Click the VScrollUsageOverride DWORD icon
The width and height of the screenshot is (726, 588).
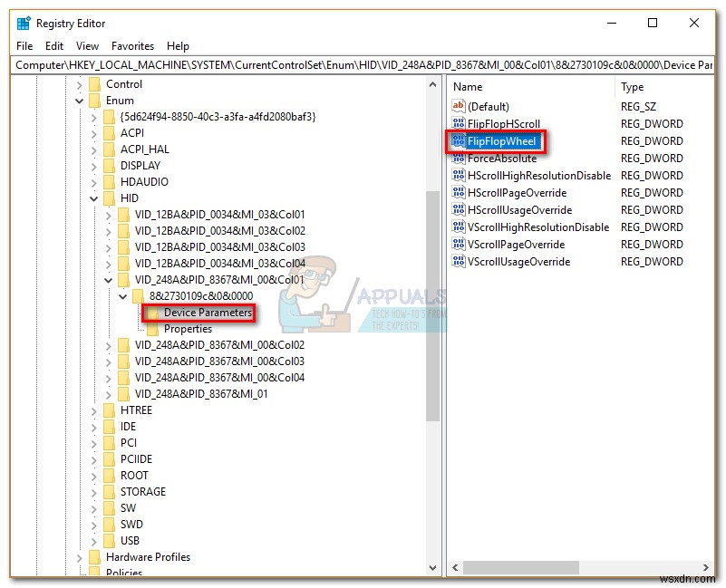coord(458,262)
